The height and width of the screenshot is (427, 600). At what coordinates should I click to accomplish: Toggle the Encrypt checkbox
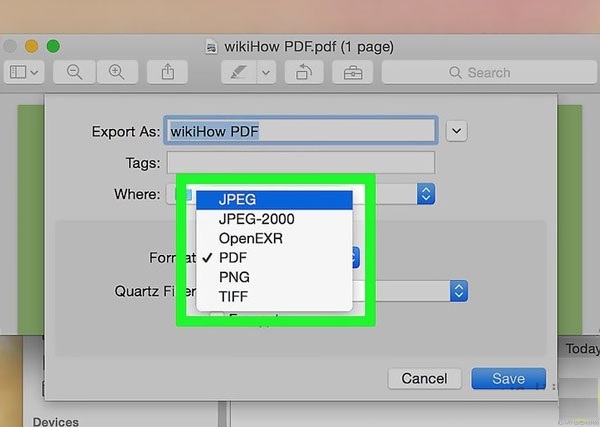tap(217, 318)
